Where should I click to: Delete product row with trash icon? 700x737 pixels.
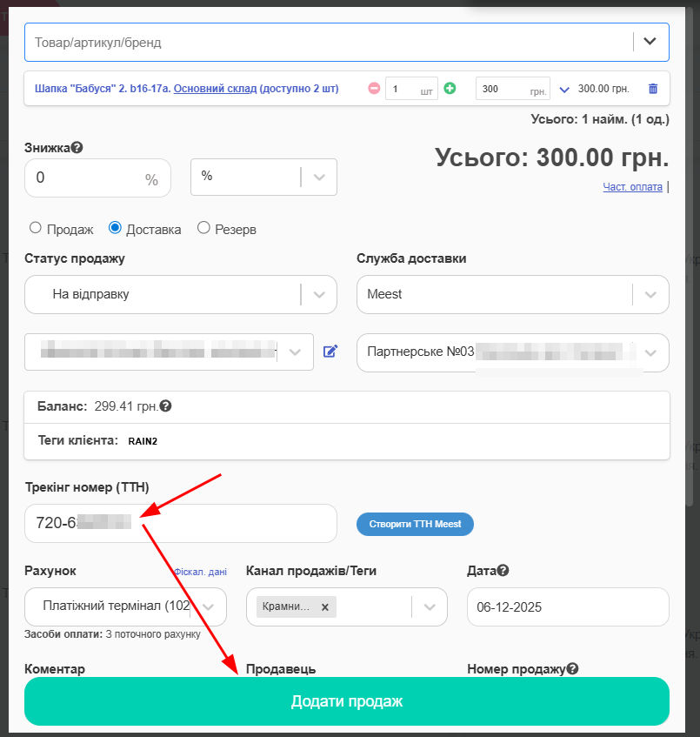(653, 89)
